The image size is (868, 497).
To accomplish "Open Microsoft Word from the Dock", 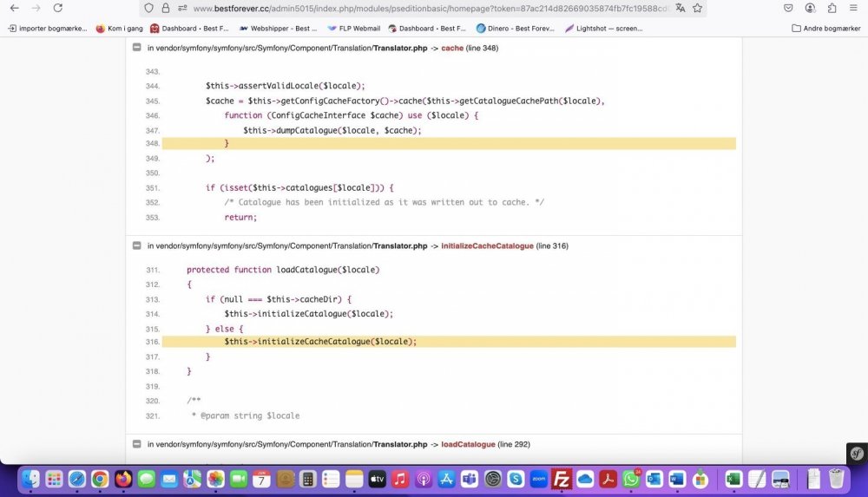I will point(677,479).
